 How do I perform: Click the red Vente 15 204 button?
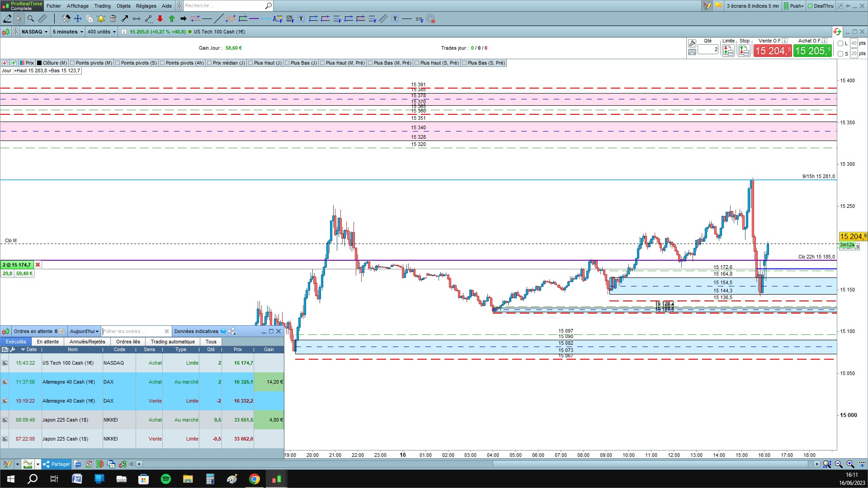[772, 51]
